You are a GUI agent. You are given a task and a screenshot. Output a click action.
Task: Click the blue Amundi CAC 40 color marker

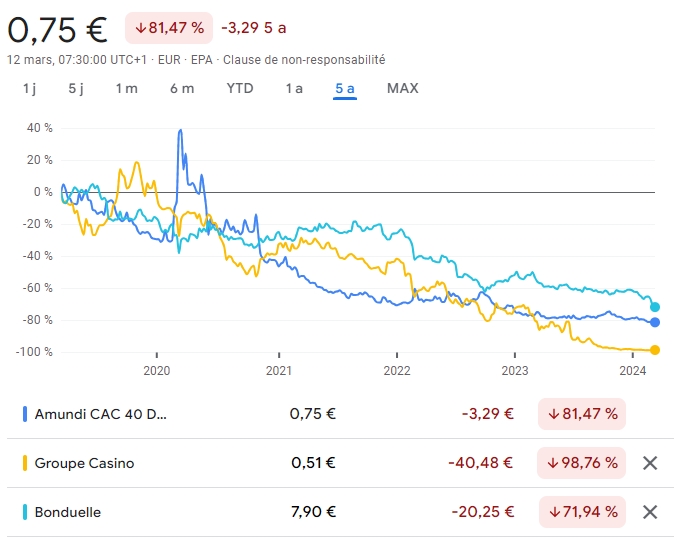(24, 414)
